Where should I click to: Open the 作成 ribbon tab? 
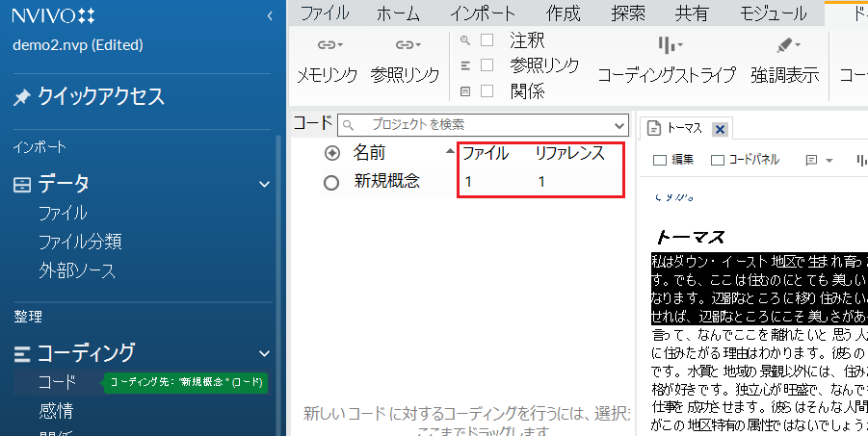click(563, 13)
